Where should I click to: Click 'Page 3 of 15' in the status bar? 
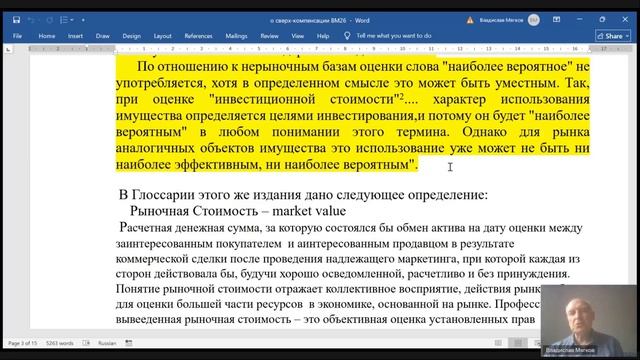pyautogui.click(x=22, y=343)
